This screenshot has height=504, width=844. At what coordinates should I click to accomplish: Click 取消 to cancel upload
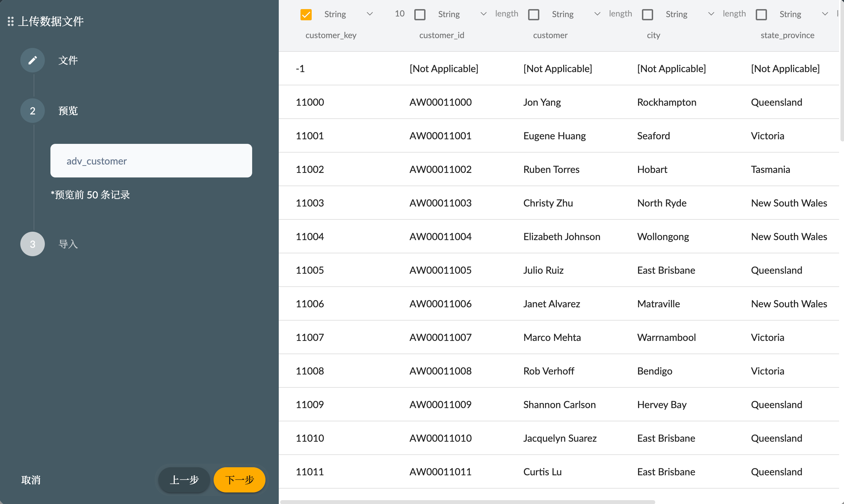tap(31, 479)
